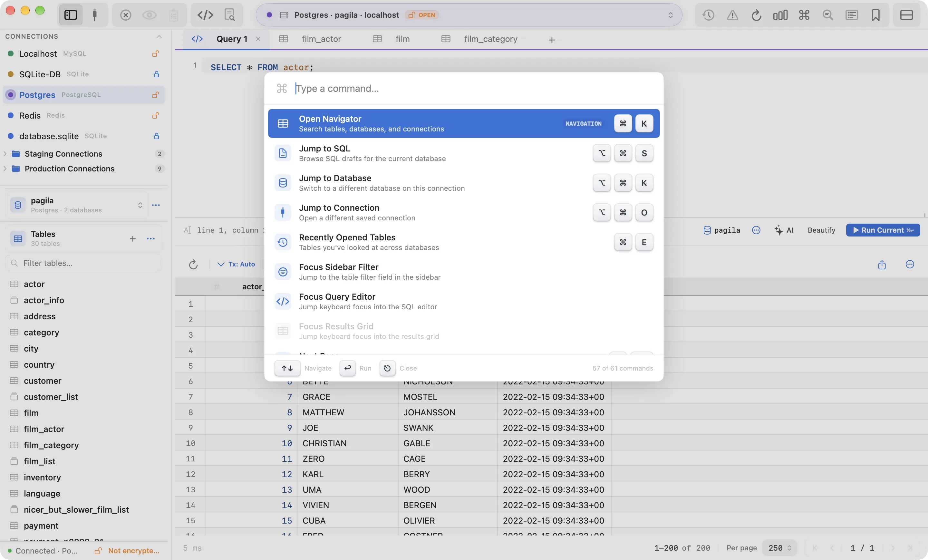
Task: Toggle the bottom panel layout icon
Action: click(x=906, y=15)
